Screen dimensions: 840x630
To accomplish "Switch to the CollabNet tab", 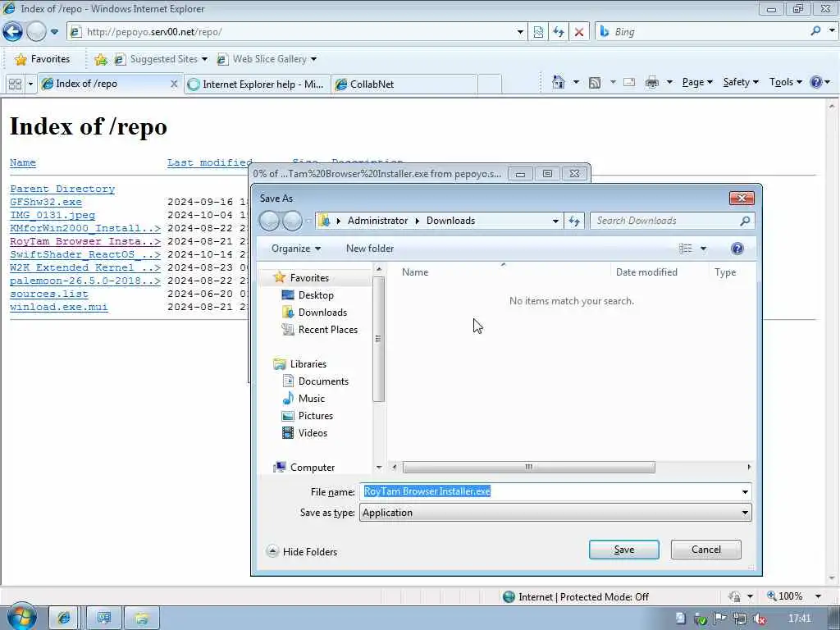I will click(404, 84).
